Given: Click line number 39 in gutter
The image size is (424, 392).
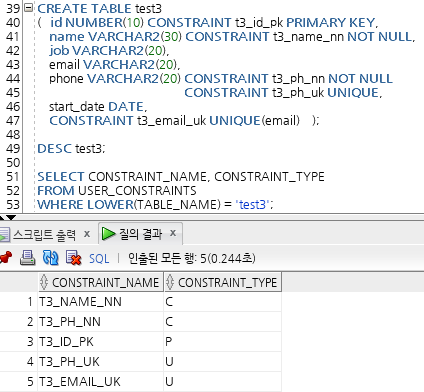Looking at the screenshot, I should (x=13, y=8).
